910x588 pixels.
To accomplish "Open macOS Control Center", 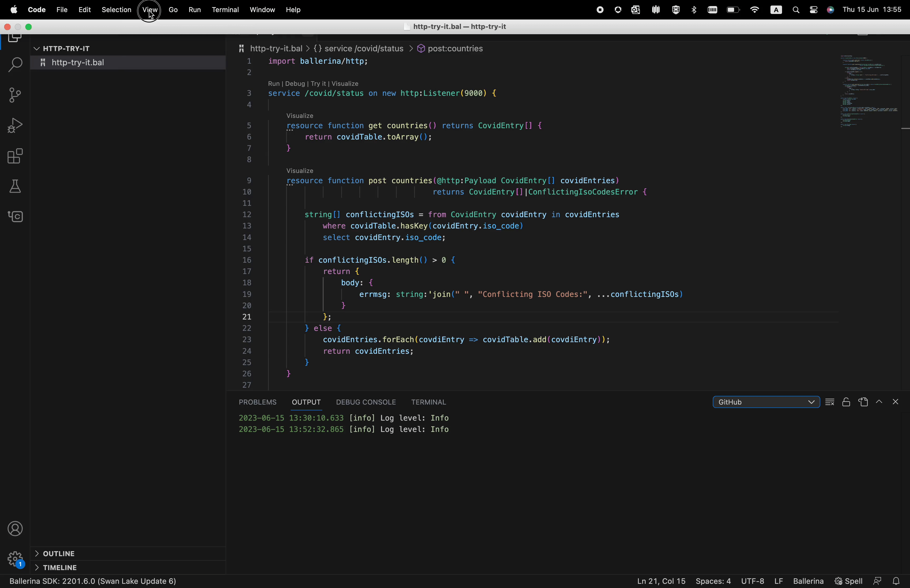I will coord(814,10).
